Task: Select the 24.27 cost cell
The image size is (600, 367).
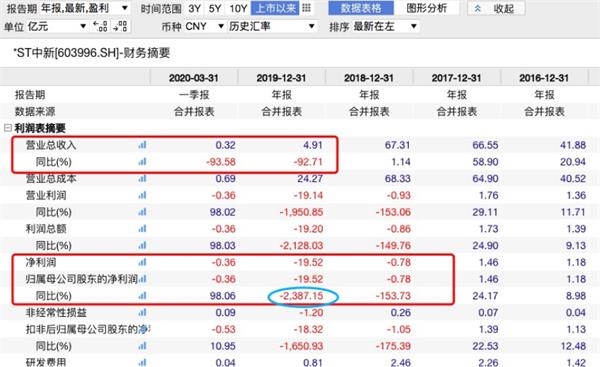Action: point(310,178)
